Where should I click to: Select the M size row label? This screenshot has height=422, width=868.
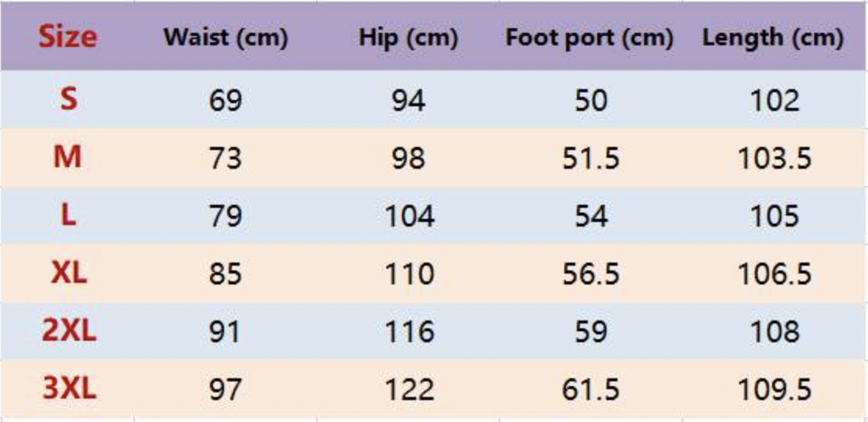68,158
